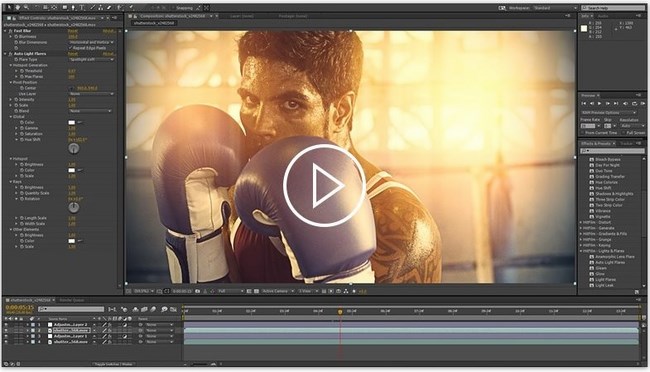Click the timeline playhead marker
The height and width of the screenshot is (372, 650).
point(340,311)
